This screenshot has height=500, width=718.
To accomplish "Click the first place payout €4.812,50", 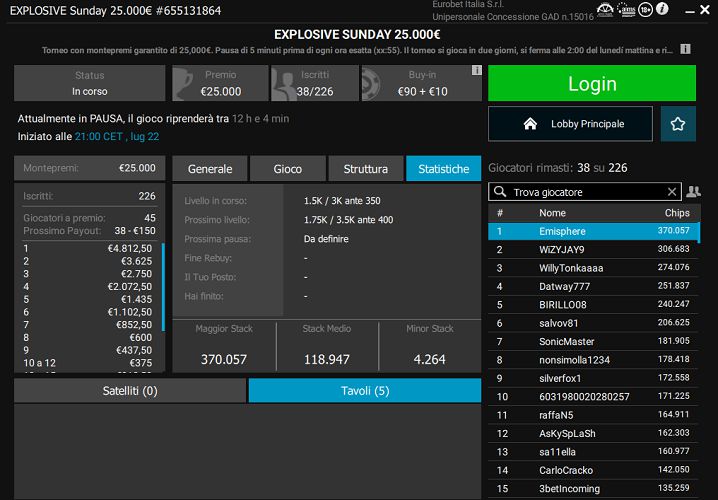I will (x=130, y=248).
